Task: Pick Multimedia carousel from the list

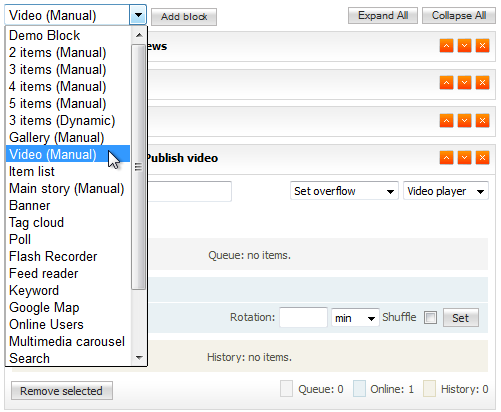Action: [68, 341]
